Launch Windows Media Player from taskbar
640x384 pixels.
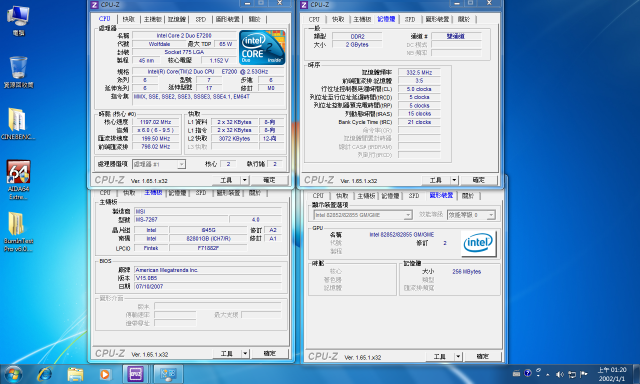pos(105,374)
